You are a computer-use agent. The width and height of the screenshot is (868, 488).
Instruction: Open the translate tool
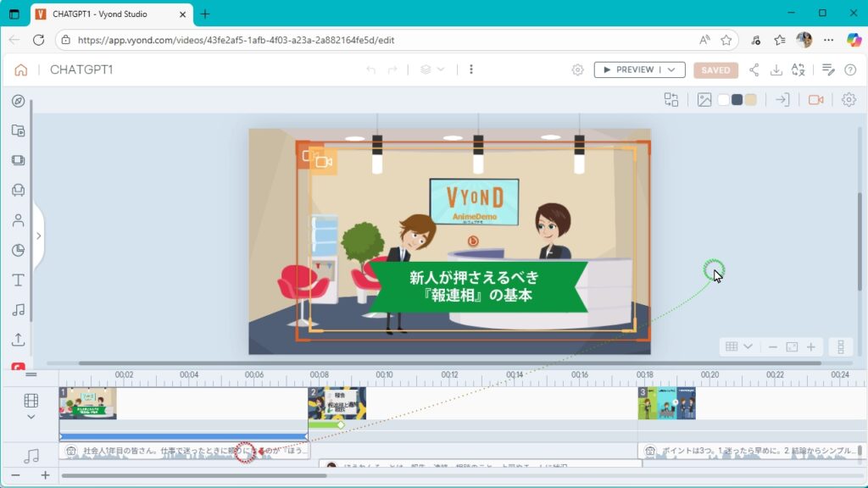[798, 69]
